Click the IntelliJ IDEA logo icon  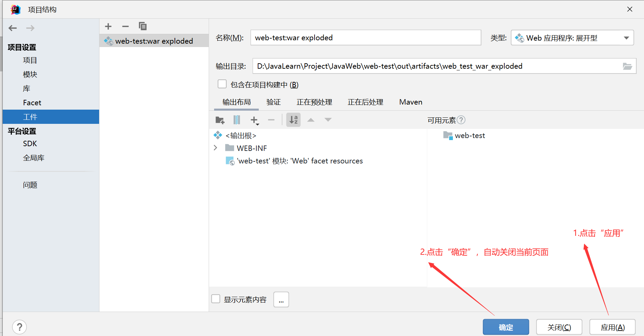point(16,9)
